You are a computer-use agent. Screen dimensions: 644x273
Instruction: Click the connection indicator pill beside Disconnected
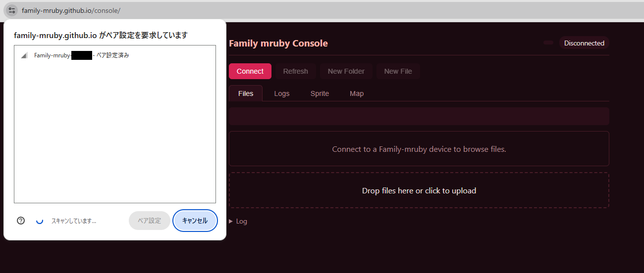click(548, 43)
